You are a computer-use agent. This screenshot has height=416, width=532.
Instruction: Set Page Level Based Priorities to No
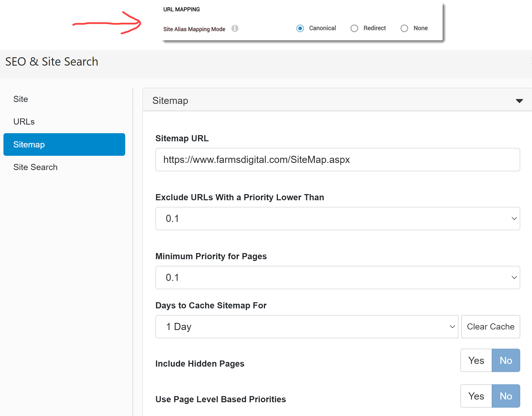(x=506, y=396)
